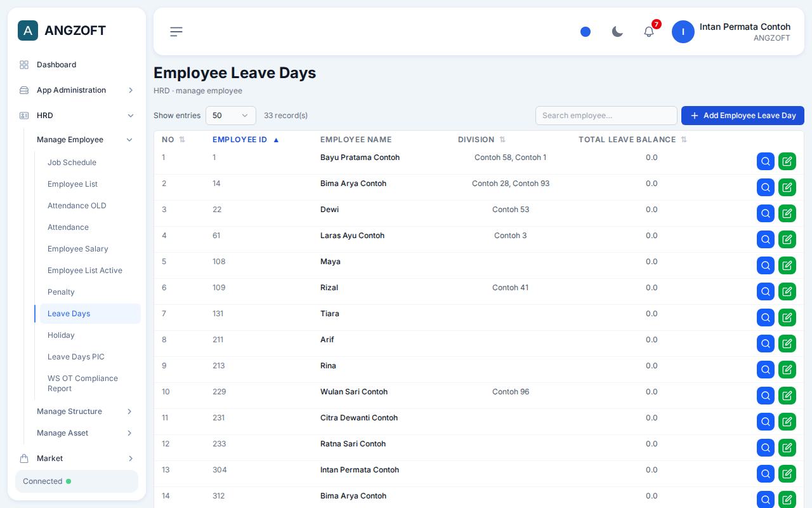The height and width of the screenshot is (508, 812).
Task: Focus the Search employee field
Action: pyautogui.click(x=606, y=116)
